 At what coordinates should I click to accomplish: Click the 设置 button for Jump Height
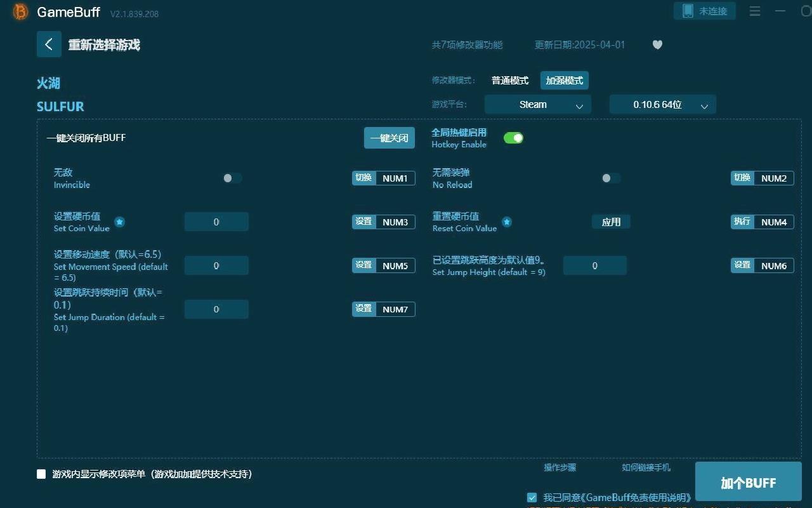(x=743, y=265)
